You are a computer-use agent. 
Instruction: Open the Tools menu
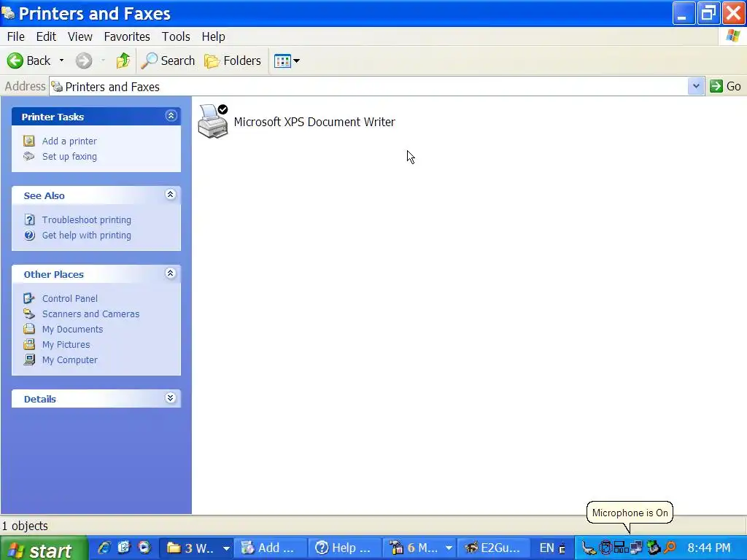click(x=176, y=36)
